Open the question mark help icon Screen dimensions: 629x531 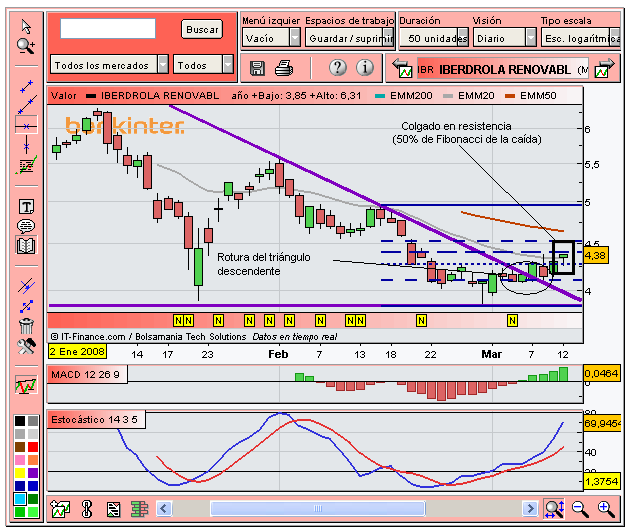(338, 67)
